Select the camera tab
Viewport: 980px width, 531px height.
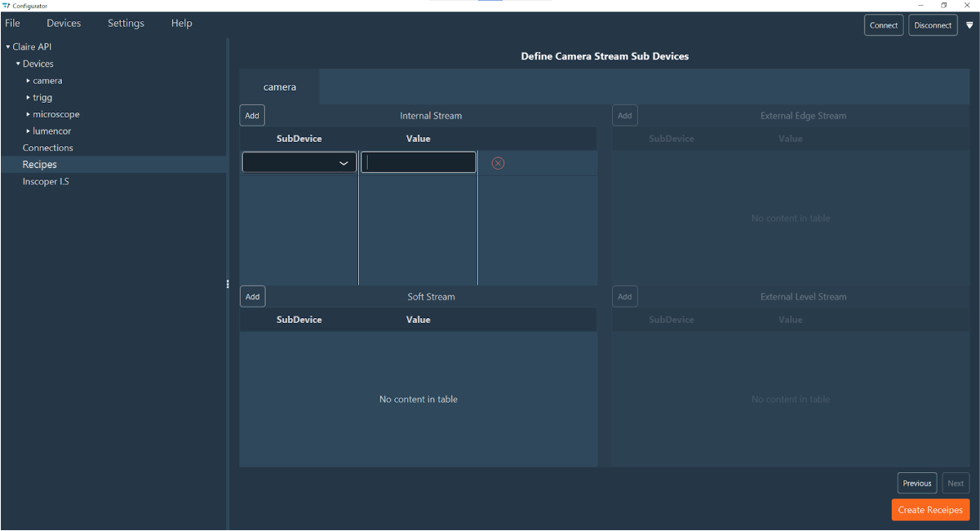(x=280, y=86)
